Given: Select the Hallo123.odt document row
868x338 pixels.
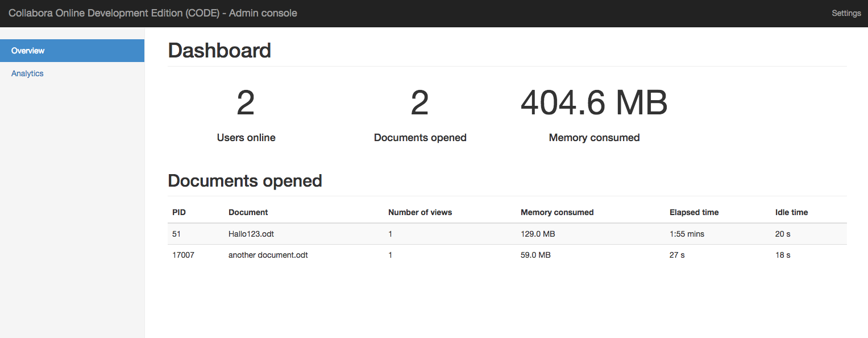Looking at the screenshot, I should point(507,234).
